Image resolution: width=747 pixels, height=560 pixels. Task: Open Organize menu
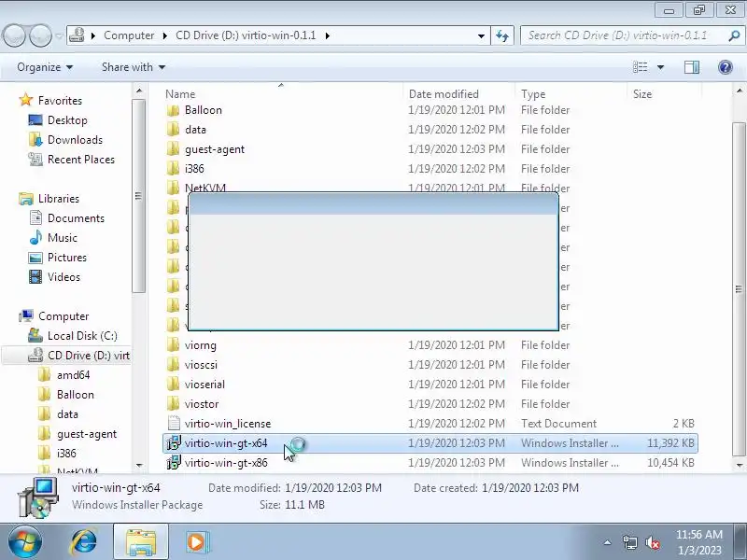point(45,67)
